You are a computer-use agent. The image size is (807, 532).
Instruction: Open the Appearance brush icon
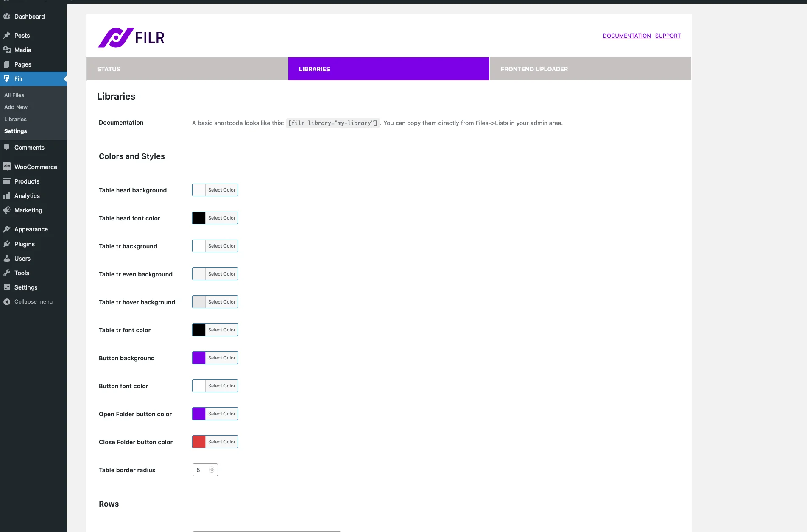pos(7,229)
